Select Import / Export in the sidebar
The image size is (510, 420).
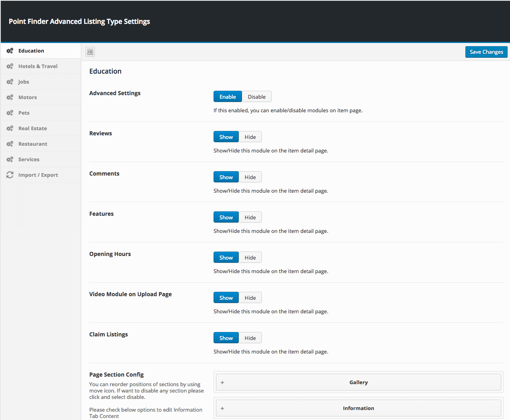coord(38,175)
